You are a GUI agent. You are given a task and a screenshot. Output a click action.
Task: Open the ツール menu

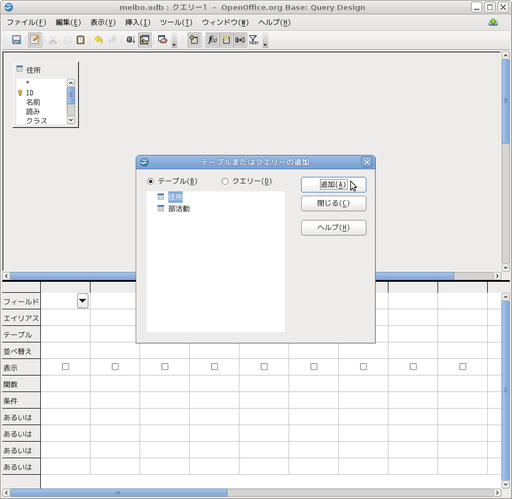176,22
